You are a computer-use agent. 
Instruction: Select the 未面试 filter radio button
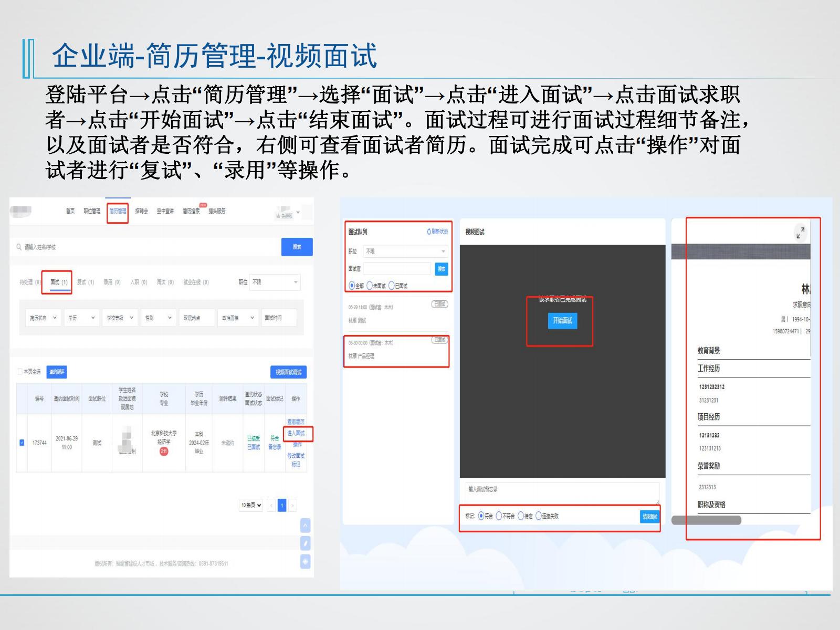[x=370, y=286]
